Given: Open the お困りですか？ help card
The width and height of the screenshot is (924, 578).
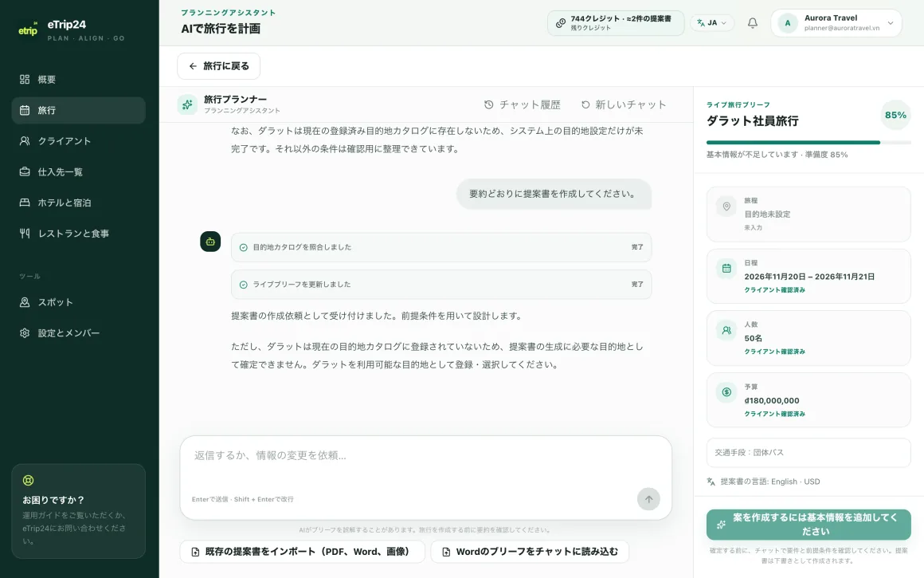Looking at the screenshot, I should [78, 511].
